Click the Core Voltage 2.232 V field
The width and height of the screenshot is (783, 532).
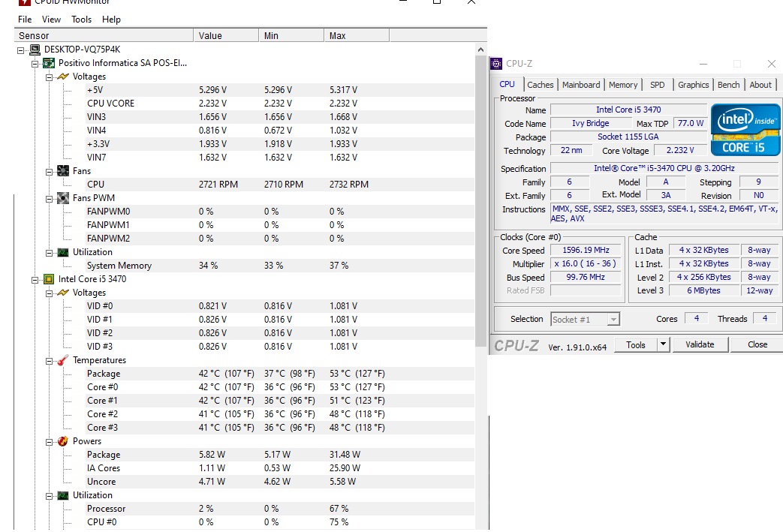680,150
